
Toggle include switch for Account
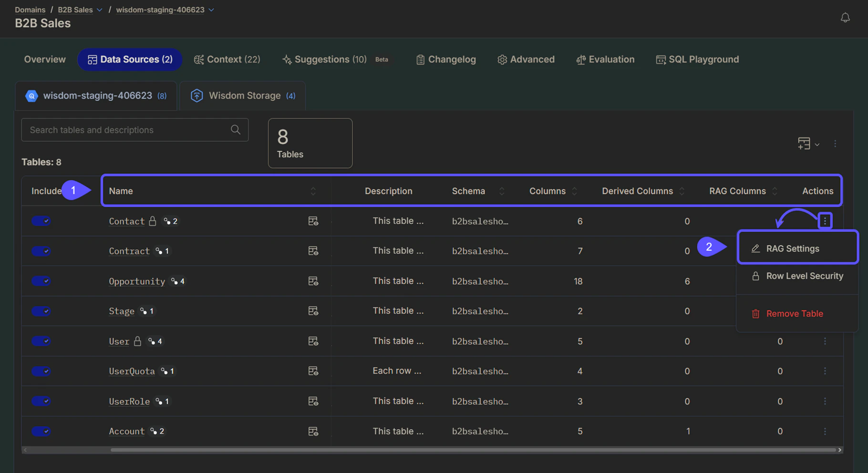[x=41, y=431]
